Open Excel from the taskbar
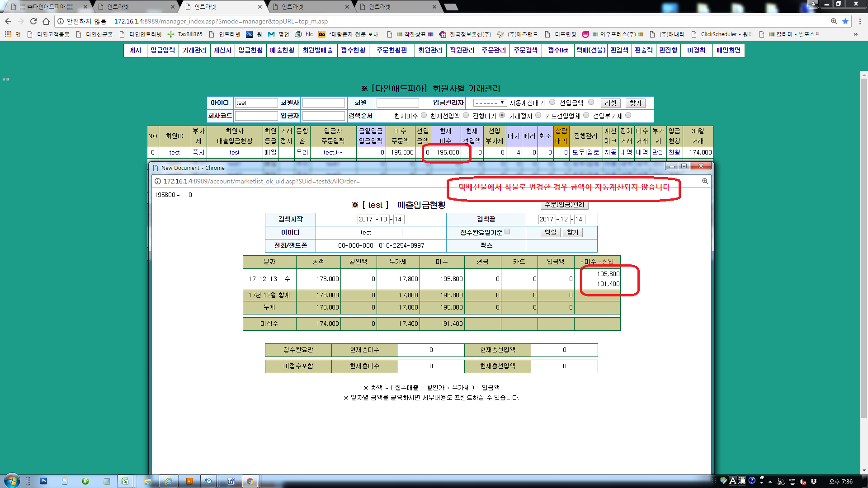This screenshot has width=868, height=488. 125,481
